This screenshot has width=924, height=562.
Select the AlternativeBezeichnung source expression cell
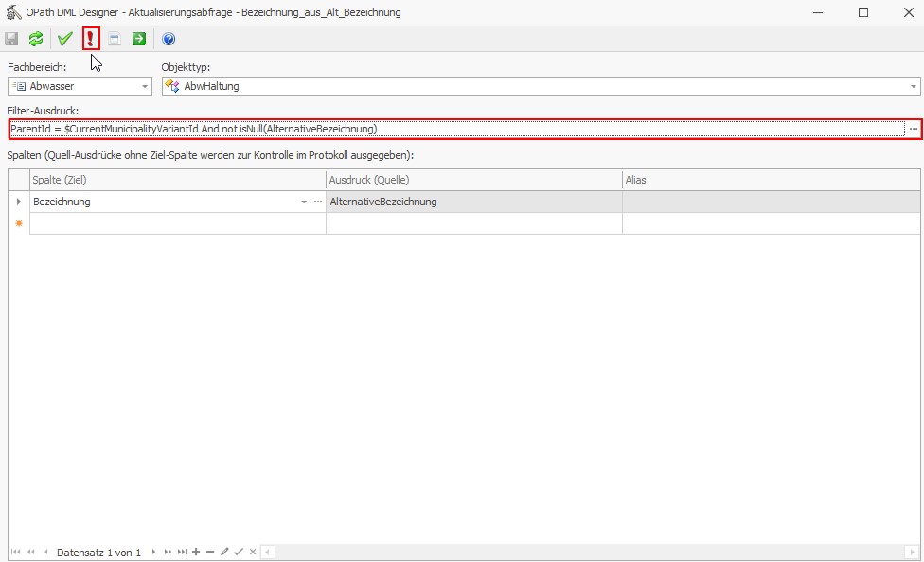click(x=473, y=202)
